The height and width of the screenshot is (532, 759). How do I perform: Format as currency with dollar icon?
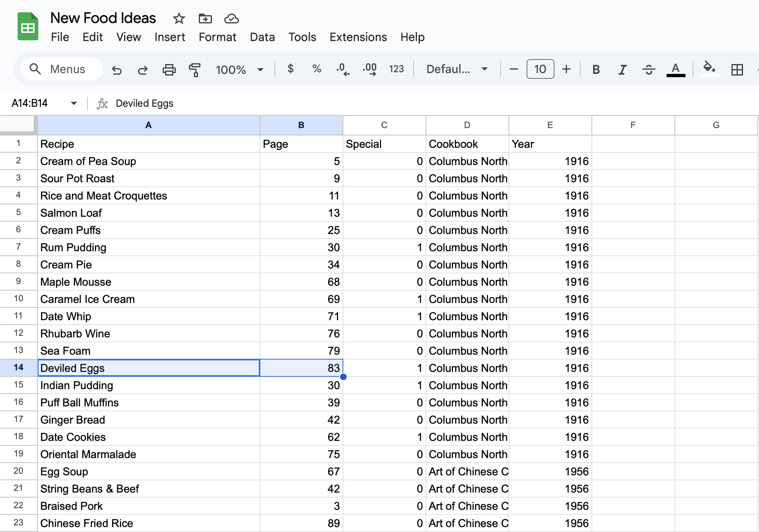point(290,69)
